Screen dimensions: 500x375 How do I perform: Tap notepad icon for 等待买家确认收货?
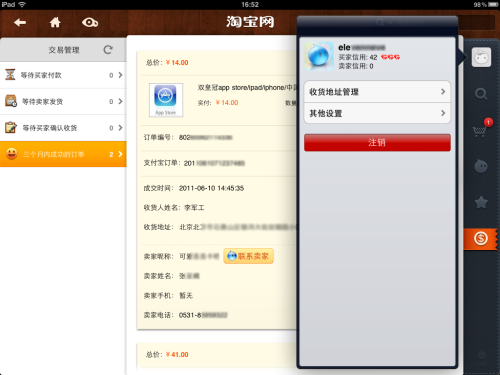(x=11, y=127)
